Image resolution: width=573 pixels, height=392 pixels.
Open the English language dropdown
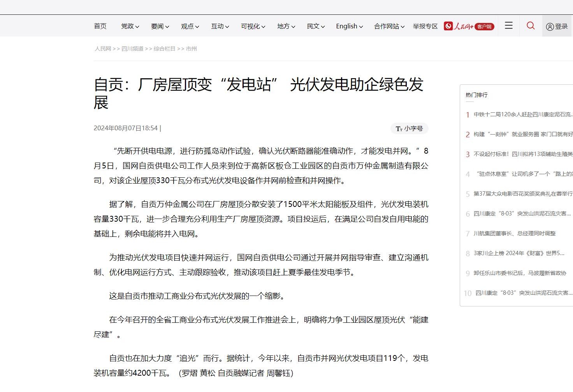click(x=349, y=26)
